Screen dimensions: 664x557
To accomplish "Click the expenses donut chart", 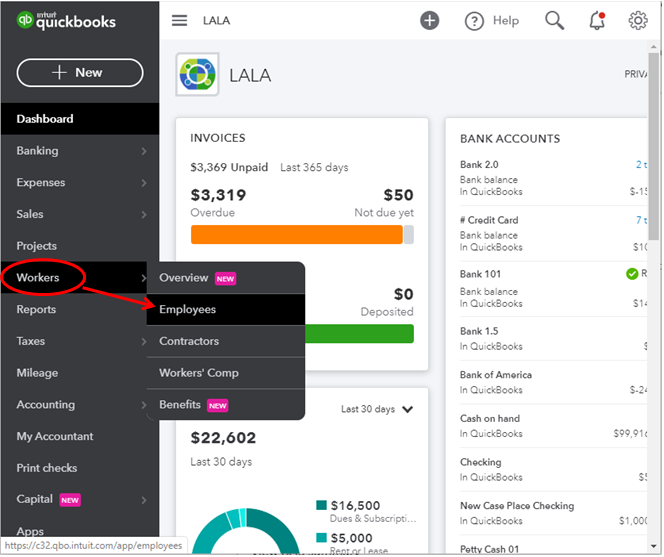I will click(x=246, y=532).
